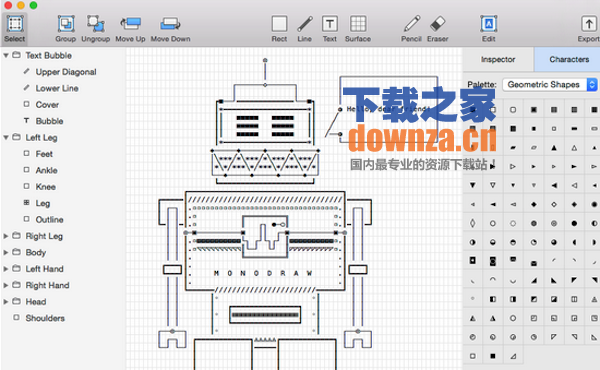Pick the bullseye character in the palette

click(554, 223)
